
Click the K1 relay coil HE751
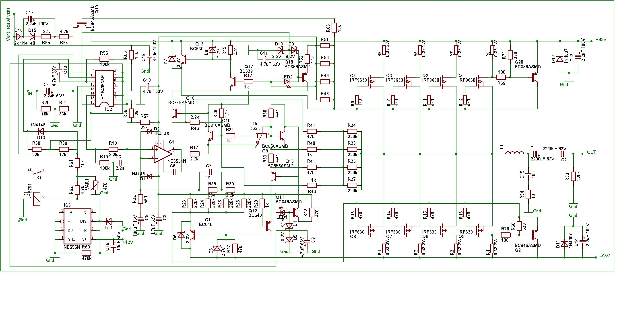click(37, 199)
